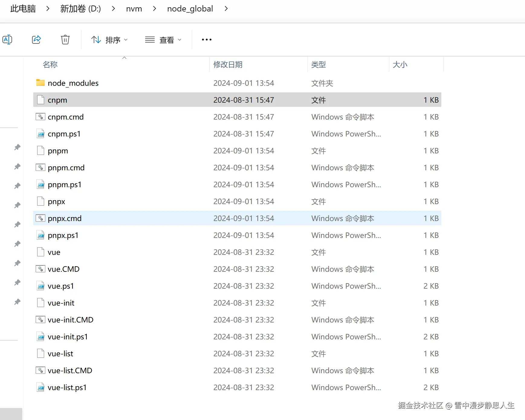Select the pnpm.cmd script icon

pos(41,167)
